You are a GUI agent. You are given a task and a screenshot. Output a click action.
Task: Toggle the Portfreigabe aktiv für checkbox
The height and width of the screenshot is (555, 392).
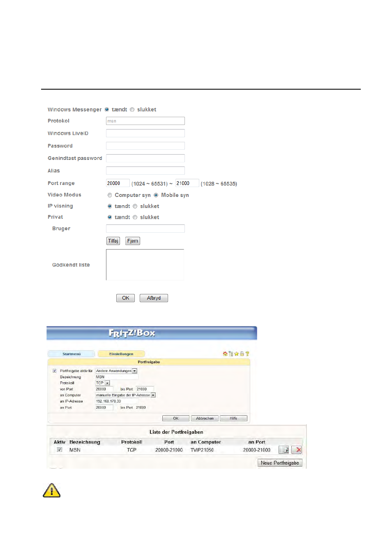(55, 371)
